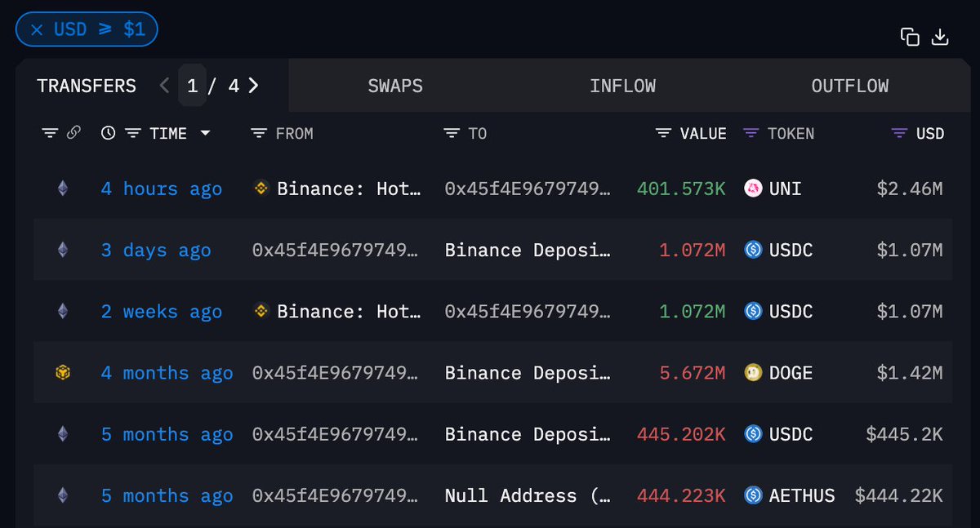Select the $444.22K USD amount
980x528 pixels.
coord(899,495)
